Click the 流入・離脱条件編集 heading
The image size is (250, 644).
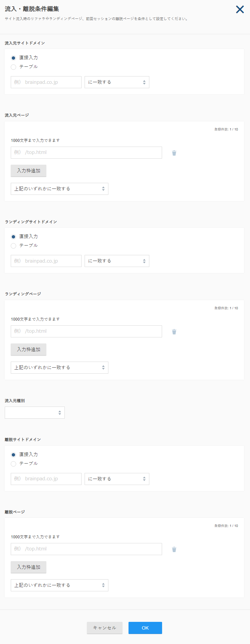[x=32, y=9]
